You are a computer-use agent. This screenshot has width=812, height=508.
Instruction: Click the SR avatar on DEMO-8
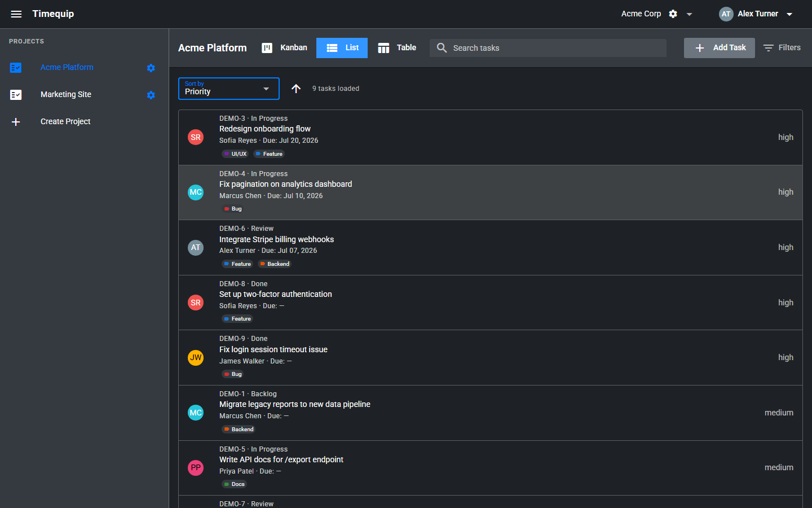(196, 303)
